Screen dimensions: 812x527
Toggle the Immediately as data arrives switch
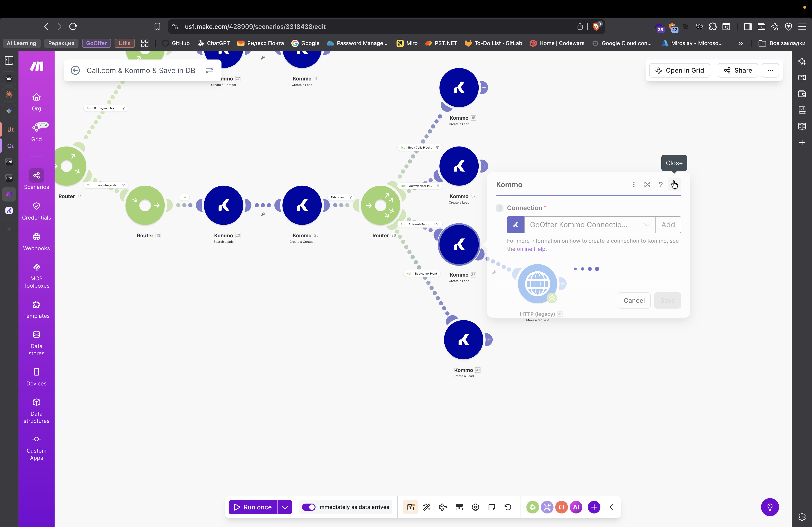point(309,507)
